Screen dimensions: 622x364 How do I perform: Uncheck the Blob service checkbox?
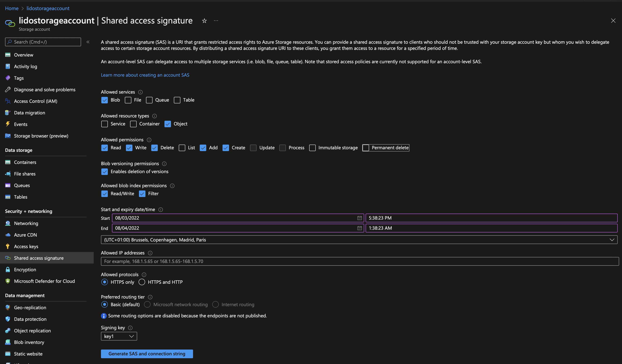(104, 100)
